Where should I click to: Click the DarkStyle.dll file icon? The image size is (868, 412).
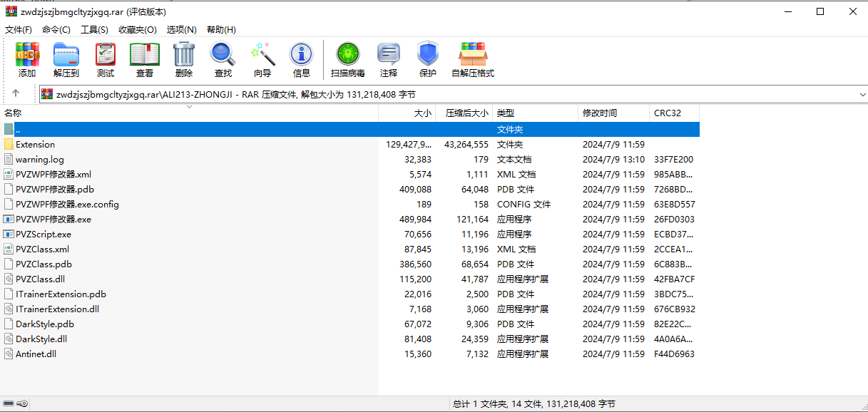pos(9,339)
